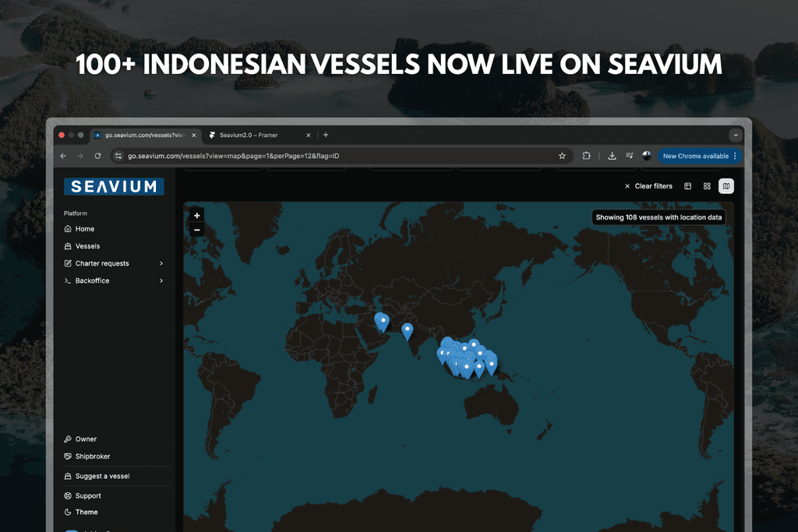798x532 pixels.
Task: Select the Home icon under Platform
Action: click(69, 228)
